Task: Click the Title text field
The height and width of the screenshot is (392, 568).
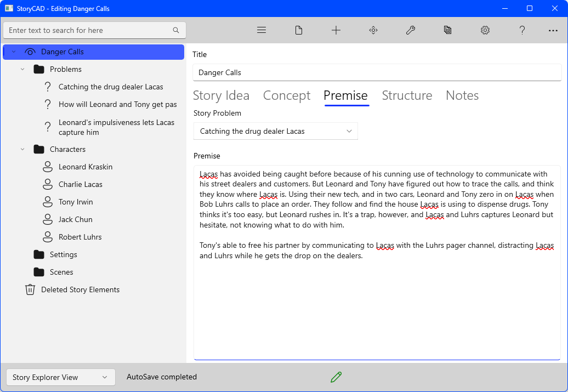Action: point(377,72)
